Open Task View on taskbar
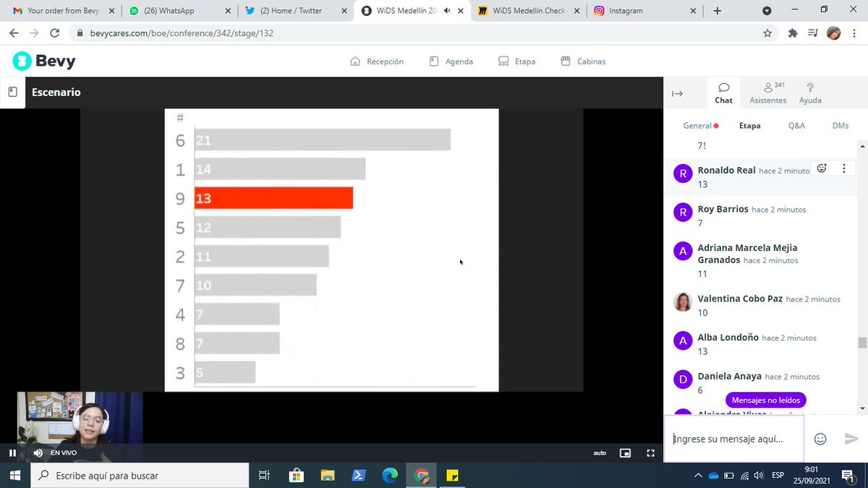The image size is (868, 488). click(x=264, y=475)
